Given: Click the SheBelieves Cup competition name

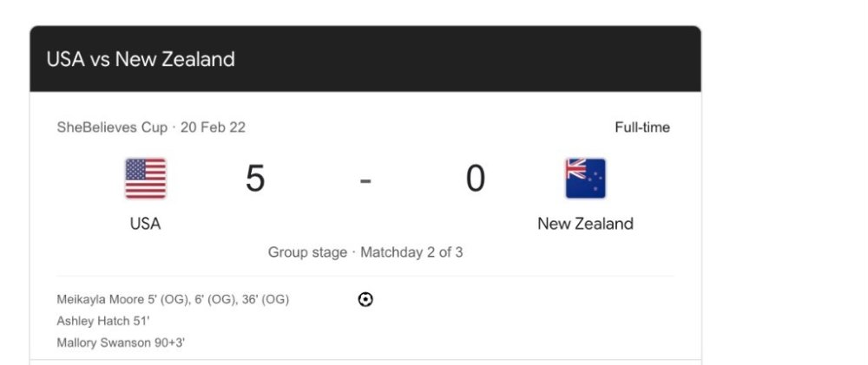Looking at the screenshot, I should (112, 127).
